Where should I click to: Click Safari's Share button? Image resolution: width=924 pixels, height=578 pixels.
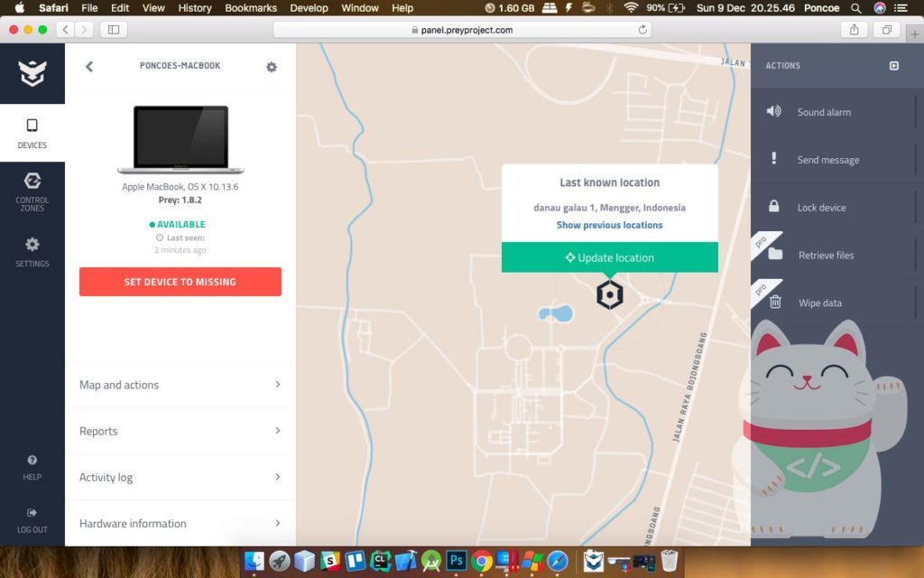pyautogui.click(x=854, y=30)
